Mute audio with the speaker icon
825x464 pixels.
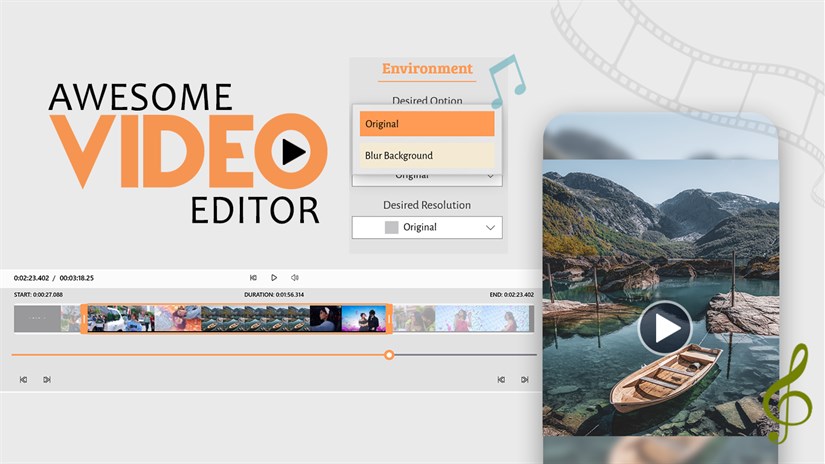pyautogui.click(x=295, y=277)
